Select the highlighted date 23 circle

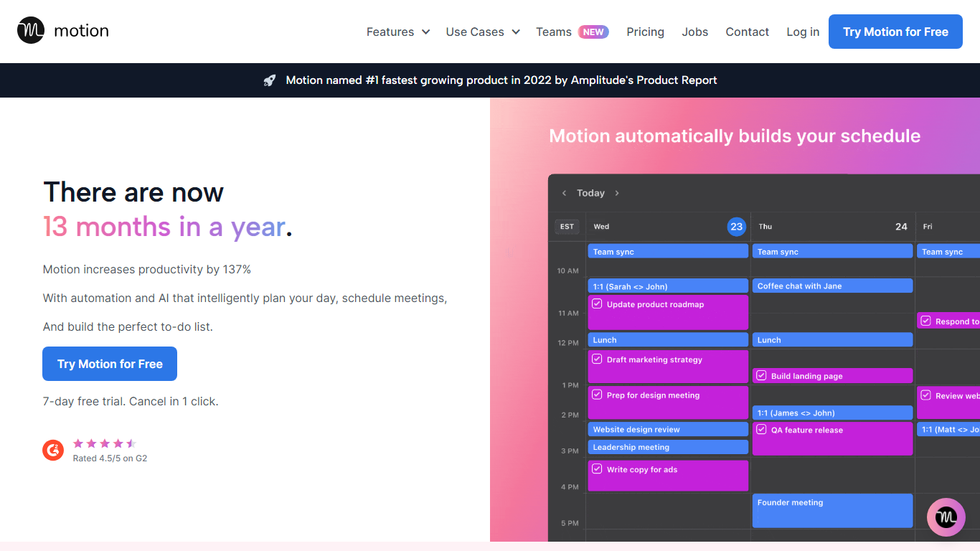tap(736, 227)
